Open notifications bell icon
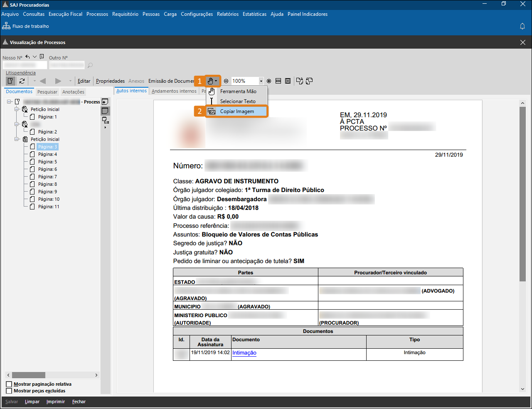This screenshot has width=532, height=409. click(x=522, y=26)
